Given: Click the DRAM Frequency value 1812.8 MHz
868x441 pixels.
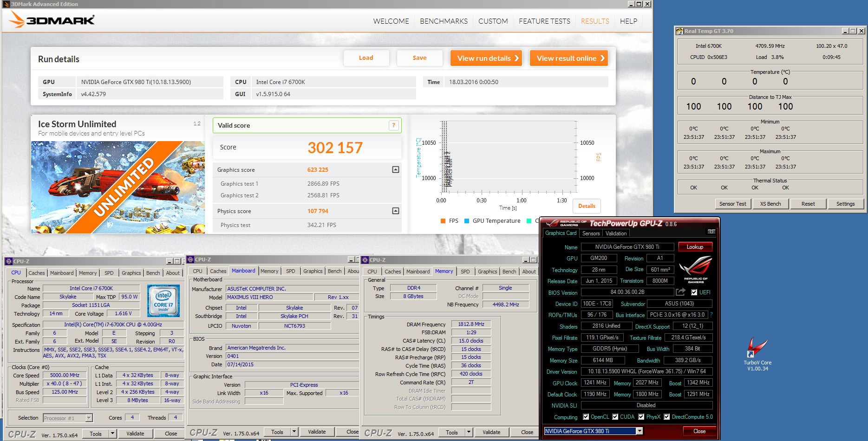Looking at the screenshot, I should (x=471, y=324).
